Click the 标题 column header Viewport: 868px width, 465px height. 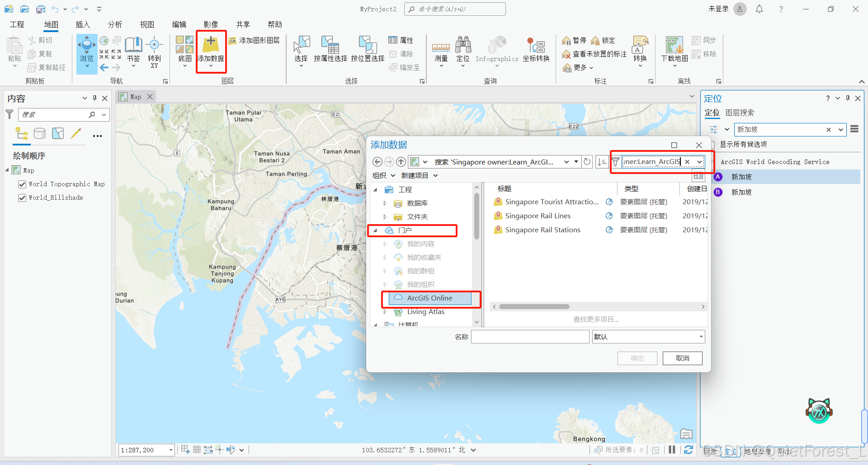click(x=505, y=188)
